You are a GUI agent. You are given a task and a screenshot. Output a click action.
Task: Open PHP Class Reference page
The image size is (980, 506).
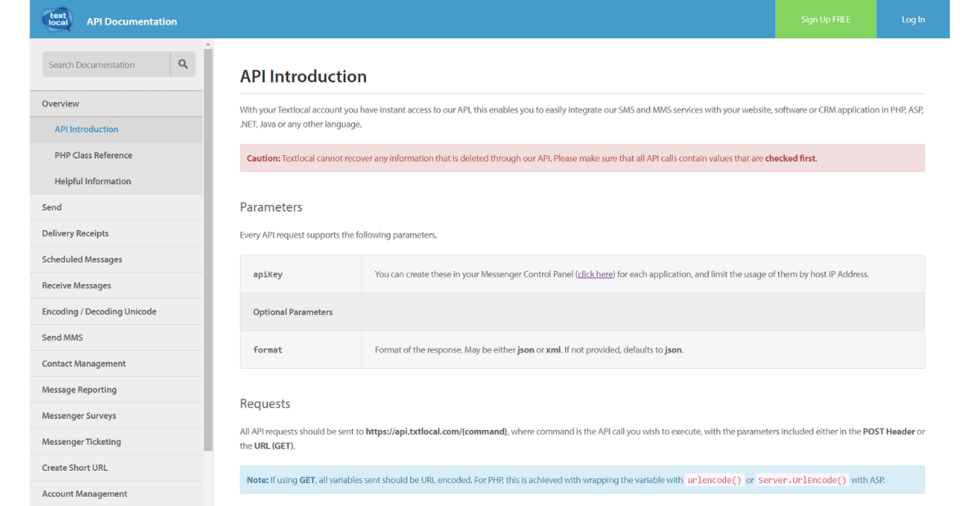coord(116,155)
